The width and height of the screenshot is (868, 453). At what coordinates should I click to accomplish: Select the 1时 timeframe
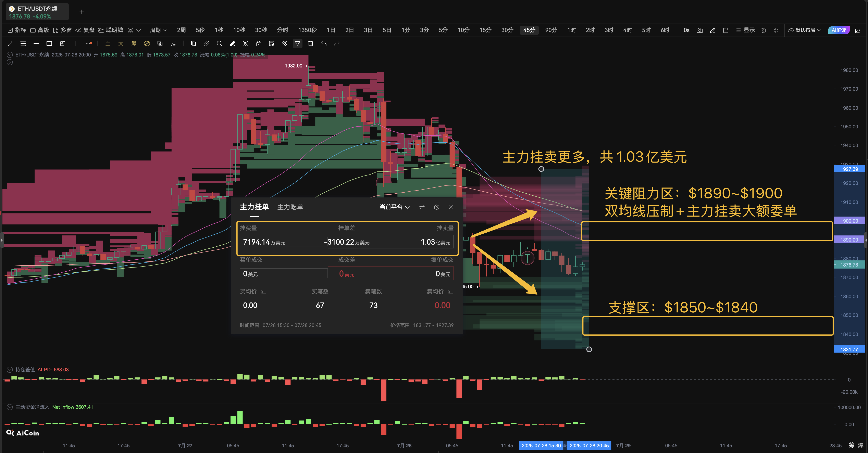point(571,30)
